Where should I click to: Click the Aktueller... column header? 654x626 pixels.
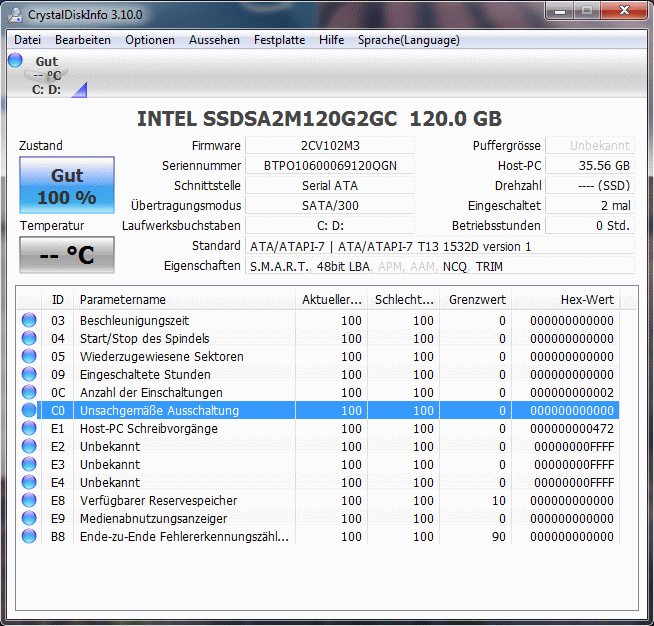click(x=332, y=299)
